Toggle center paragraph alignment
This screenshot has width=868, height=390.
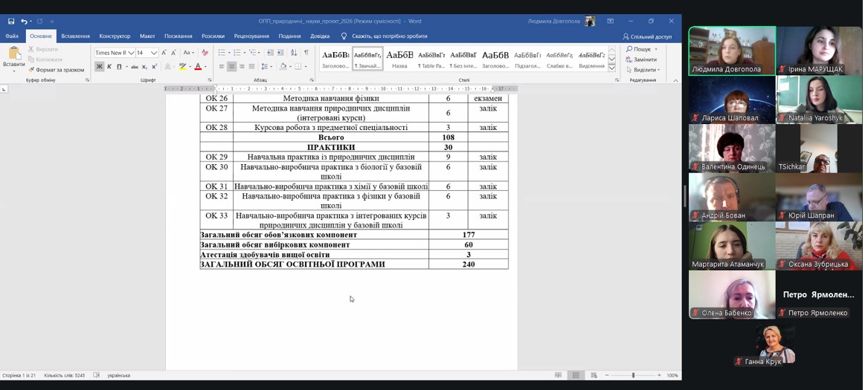coord(231,67)
